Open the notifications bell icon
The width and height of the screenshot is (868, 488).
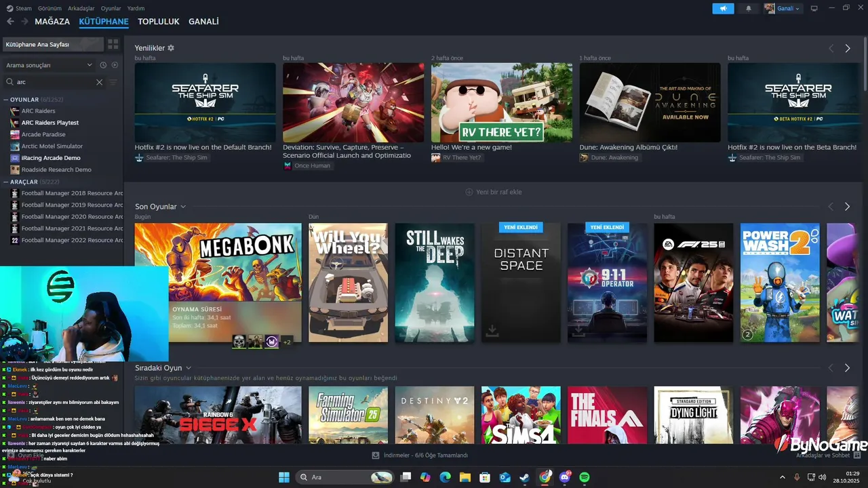tap(749, 8)
